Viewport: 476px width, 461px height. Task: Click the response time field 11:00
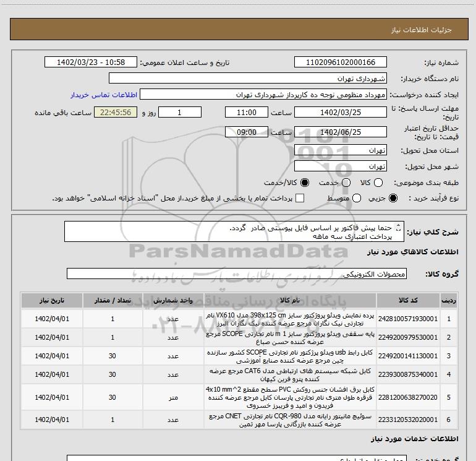pos(247,112)
